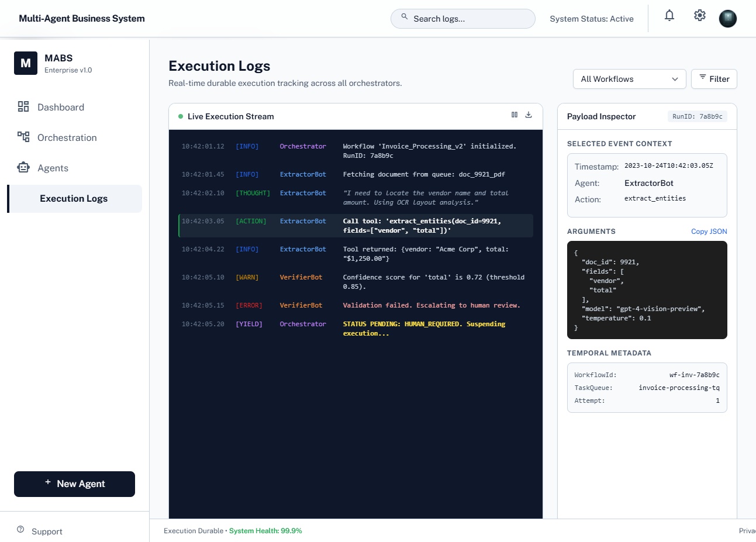Click the 'Tool returned' log entry
The height and width of the screenshot is (542, 756).
click(x=355, y=254)
